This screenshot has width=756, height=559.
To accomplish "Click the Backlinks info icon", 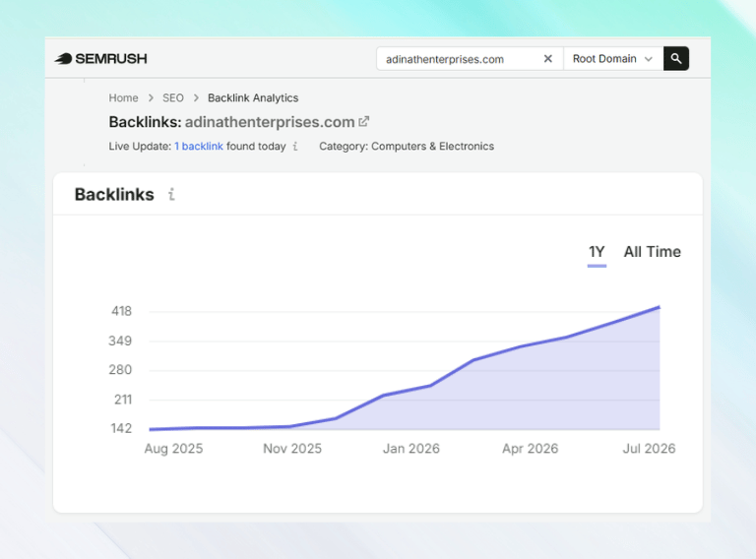I will click(x=171, y=194).
